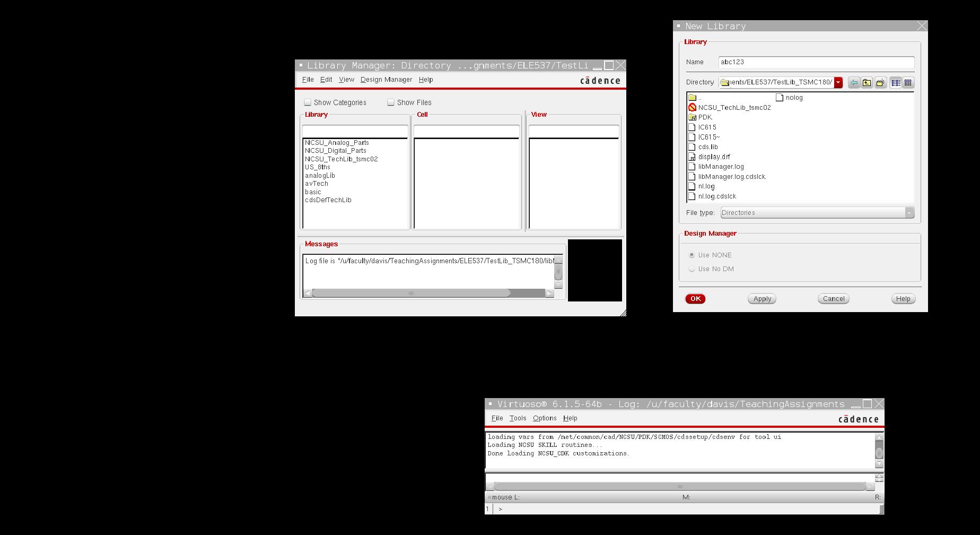
Task: Select the '..' parent folder entry
Action: tap(695, 98)
